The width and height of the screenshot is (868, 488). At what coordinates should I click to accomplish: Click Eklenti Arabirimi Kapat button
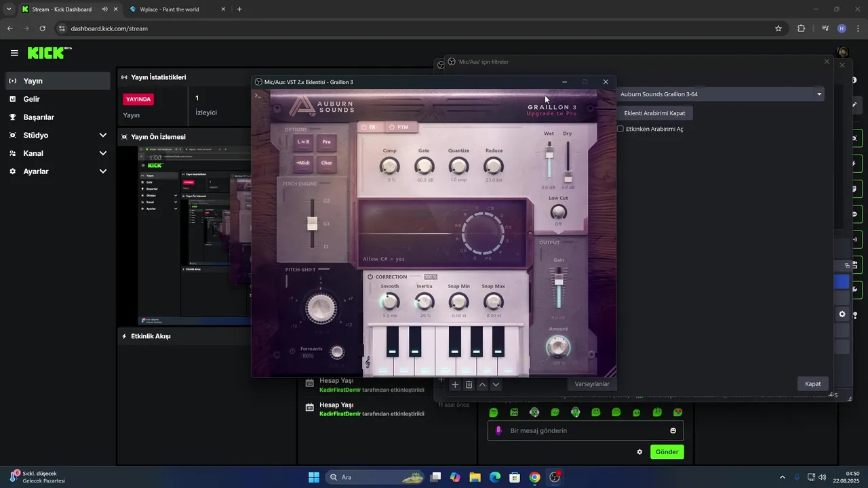point(654,113)
